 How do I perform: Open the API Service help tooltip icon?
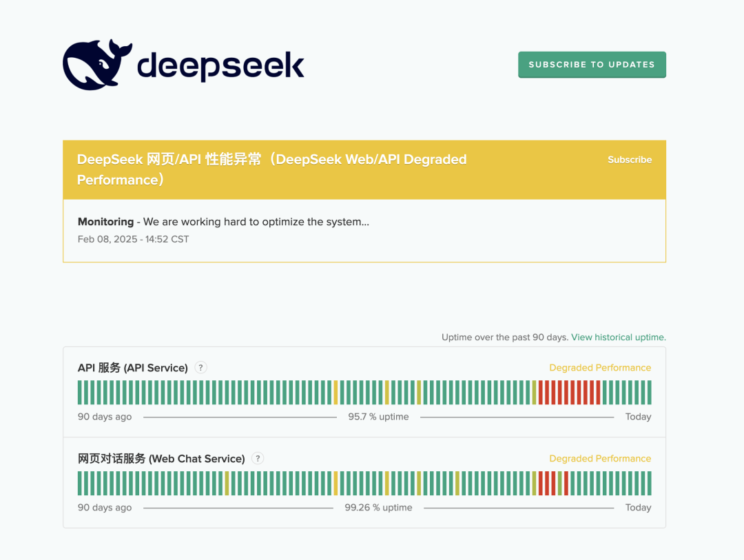coord(200,368)
